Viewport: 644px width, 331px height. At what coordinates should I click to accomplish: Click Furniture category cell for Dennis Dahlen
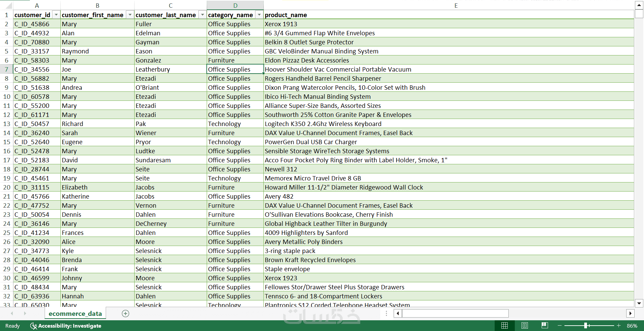(235, 214)
